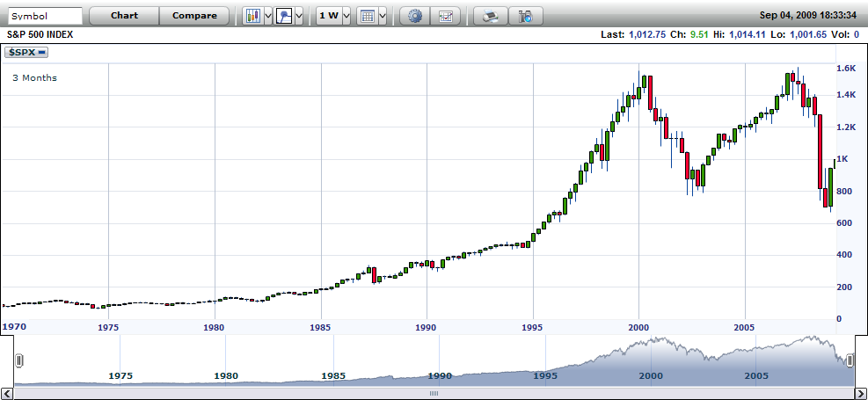This screenshot has width=868, height=400.
Task: Expand the chart style dropdown arrow
Action: point(268,16)
